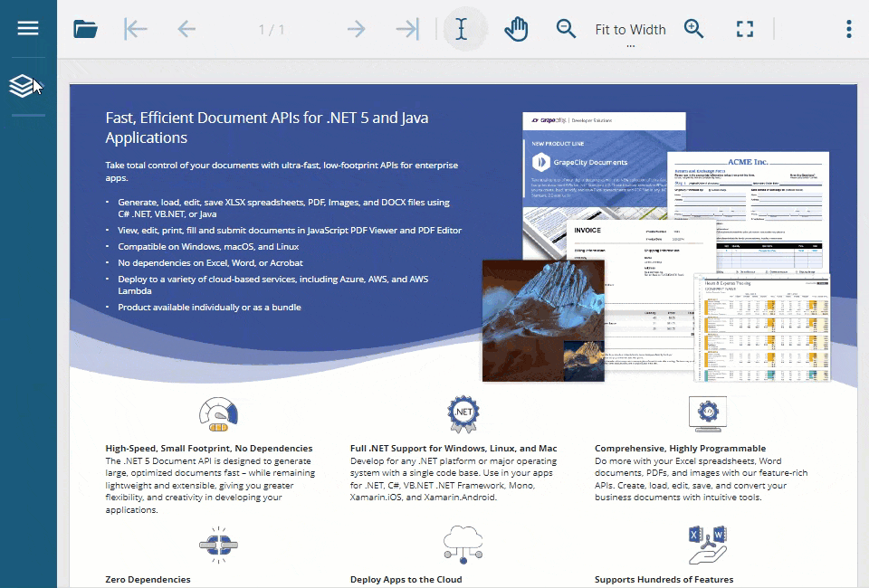Click the monitor gear icon above Comprehensive heading
The height and width of the screenshot is (588, 869).
point(708,414)
